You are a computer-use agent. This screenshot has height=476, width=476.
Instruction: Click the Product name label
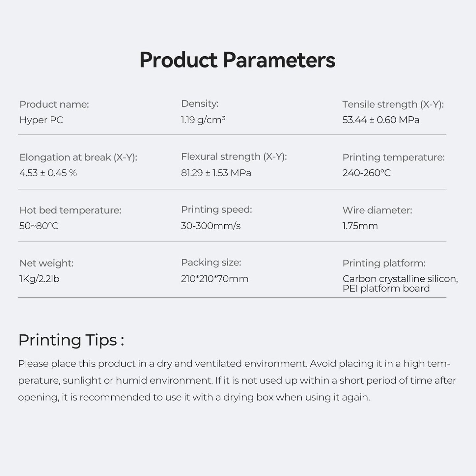click(x=54, y=104)
